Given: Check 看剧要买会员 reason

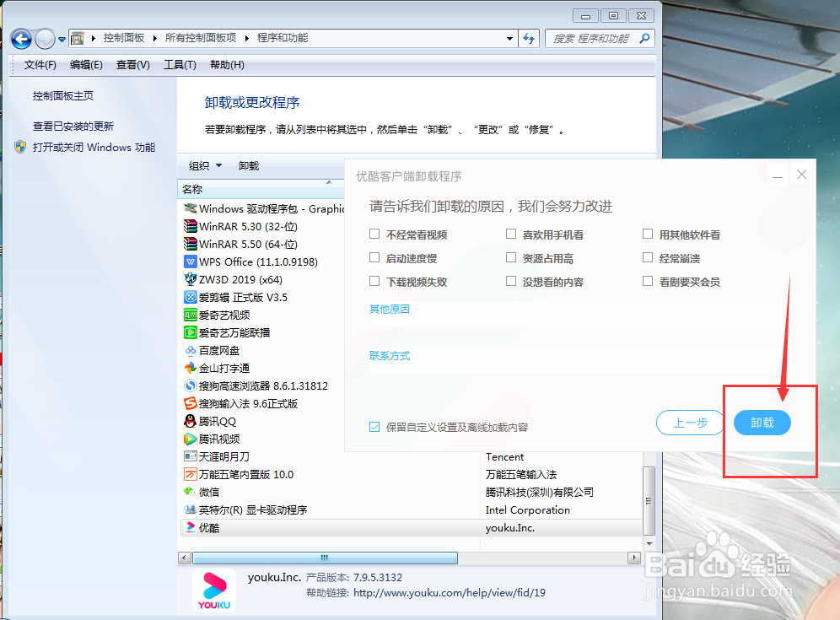Looking at the screenshot, I should tap(648, 282).
